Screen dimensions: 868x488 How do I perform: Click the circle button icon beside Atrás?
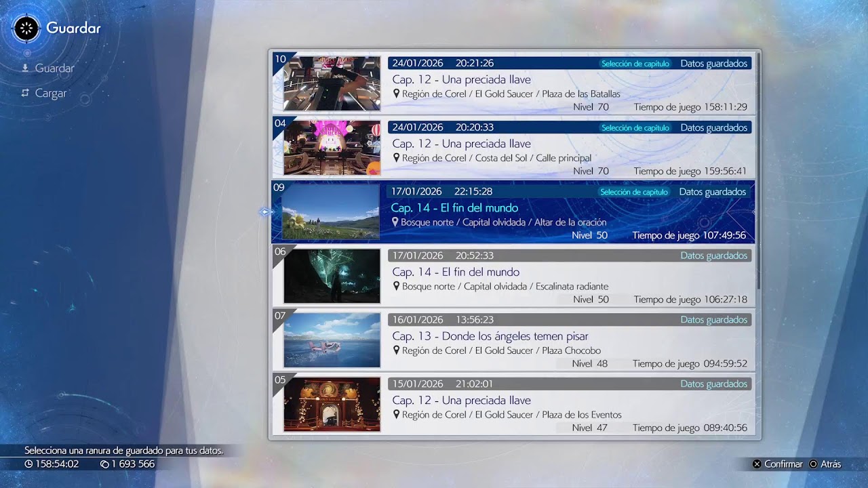(813, 464)
